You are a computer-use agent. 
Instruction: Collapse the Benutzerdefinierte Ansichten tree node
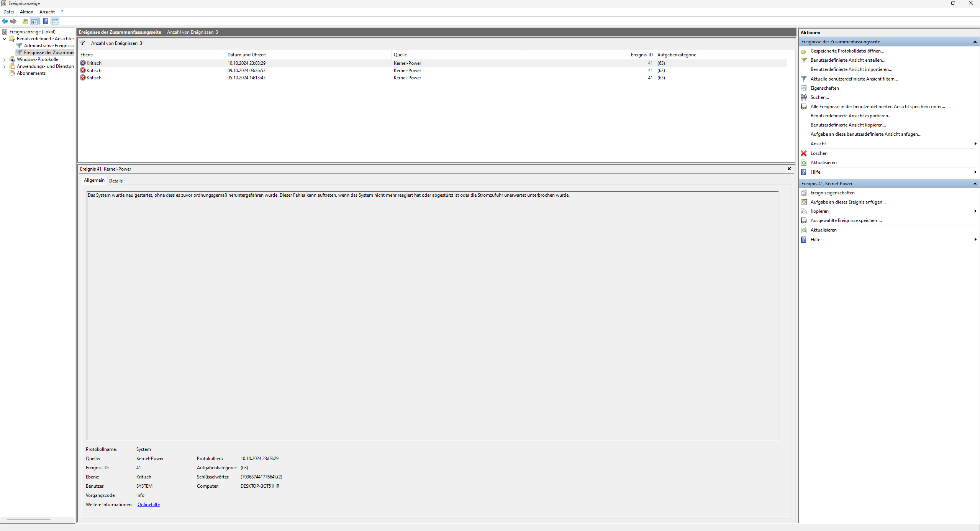click(4, 39)
